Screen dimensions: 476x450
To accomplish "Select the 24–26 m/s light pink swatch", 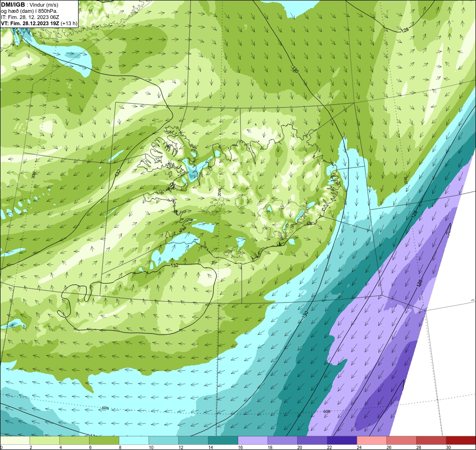I will pyautogui.click(x=372, y=440).
